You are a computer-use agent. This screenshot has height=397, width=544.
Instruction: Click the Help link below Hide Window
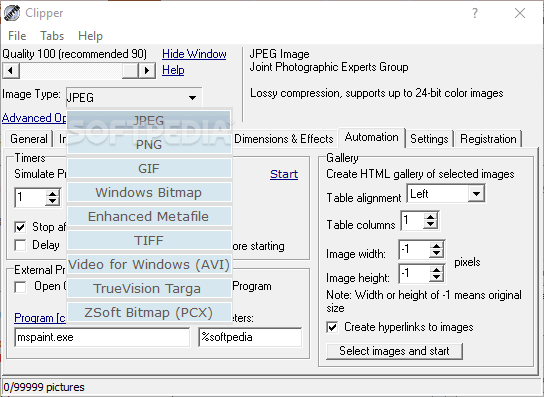(x=173, y=70)
